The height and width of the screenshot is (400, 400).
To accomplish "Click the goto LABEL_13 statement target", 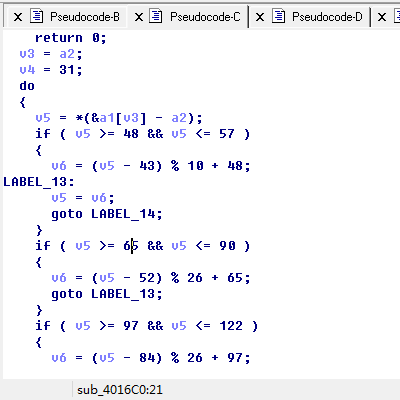I will pos(123,294).
